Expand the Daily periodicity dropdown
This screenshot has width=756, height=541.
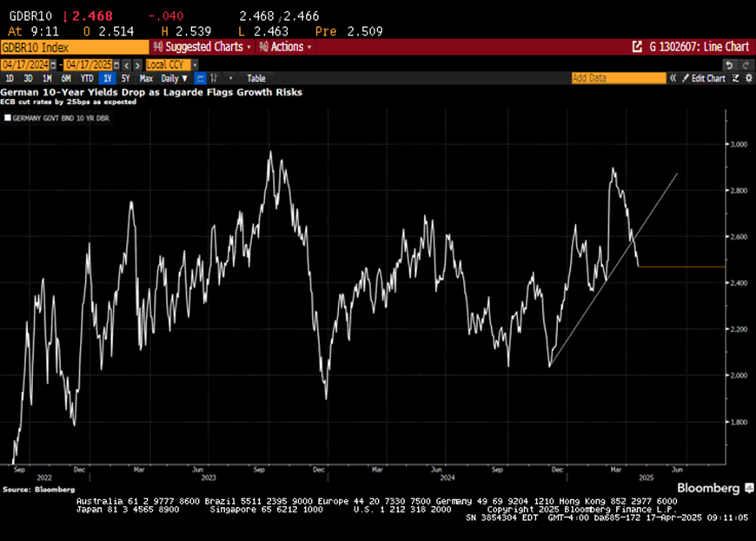[174, 78]
